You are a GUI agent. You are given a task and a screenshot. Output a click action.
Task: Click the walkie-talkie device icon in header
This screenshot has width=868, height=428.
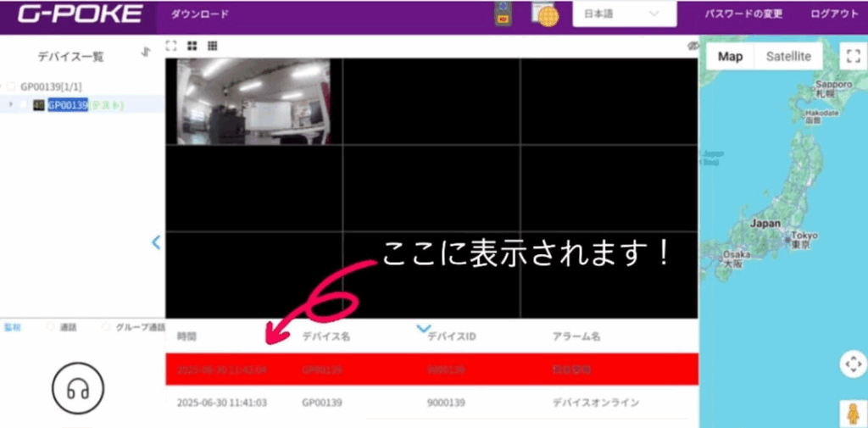click(501, 14)
